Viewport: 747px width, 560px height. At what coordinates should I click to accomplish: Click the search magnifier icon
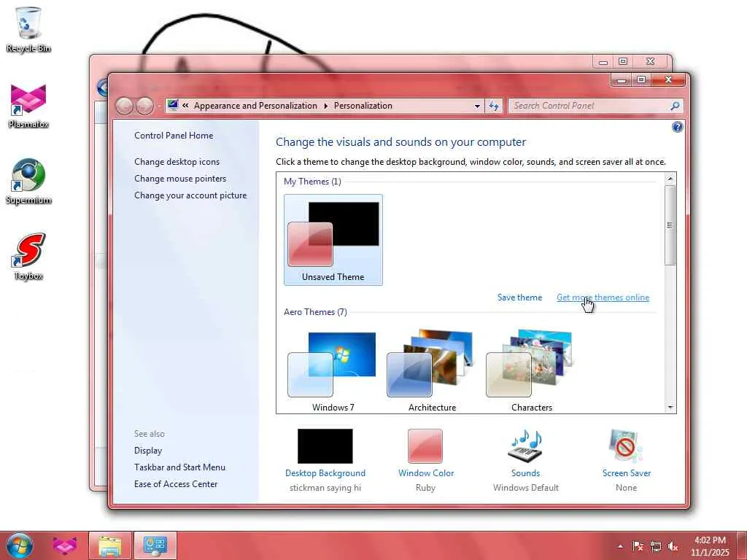click(675, 106)
